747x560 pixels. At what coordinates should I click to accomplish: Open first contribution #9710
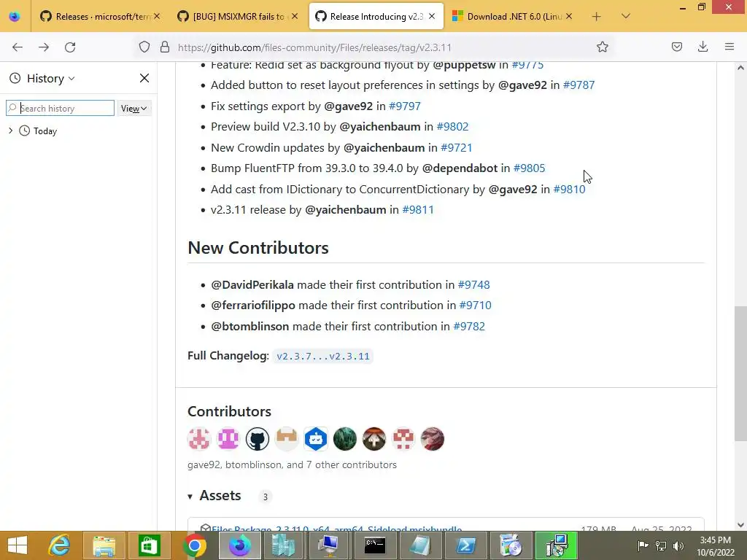[475, 306]
